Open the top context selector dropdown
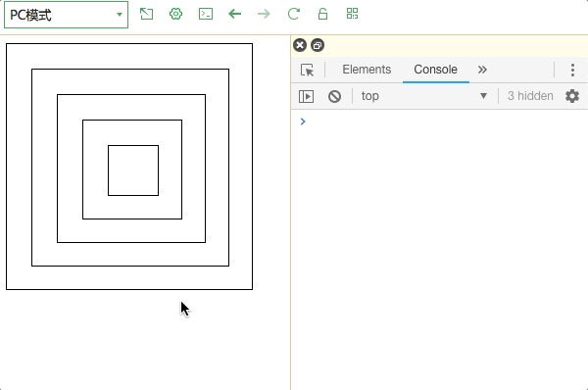This screenshot has width=588, height=390. click(x=424, y=96)
